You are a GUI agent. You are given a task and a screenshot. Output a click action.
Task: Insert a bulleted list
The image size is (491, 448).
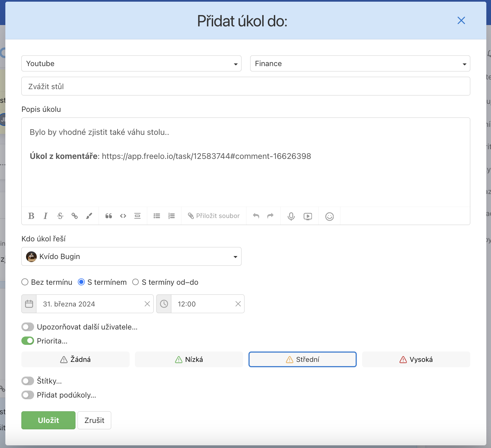pyautogui.click(x=157, y=216)
